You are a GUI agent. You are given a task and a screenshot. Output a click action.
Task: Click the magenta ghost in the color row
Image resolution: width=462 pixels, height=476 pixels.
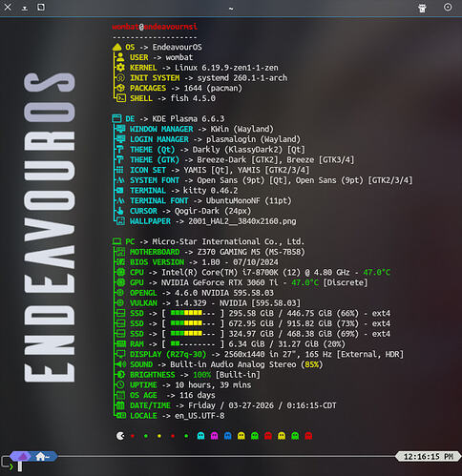click(214, 436)
